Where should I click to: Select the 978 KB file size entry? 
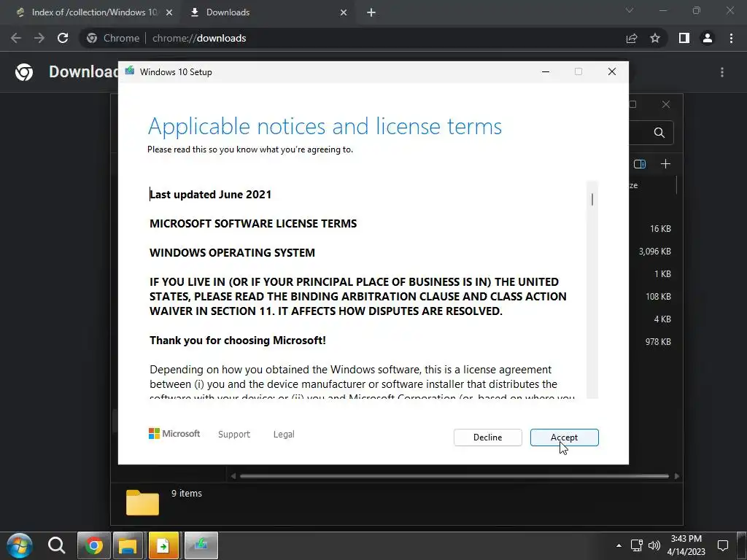[658, 342]
